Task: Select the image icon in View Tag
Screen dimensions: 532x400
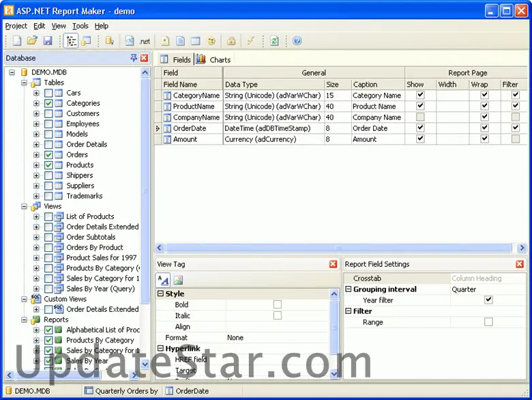Action: [x=178, y=280]
